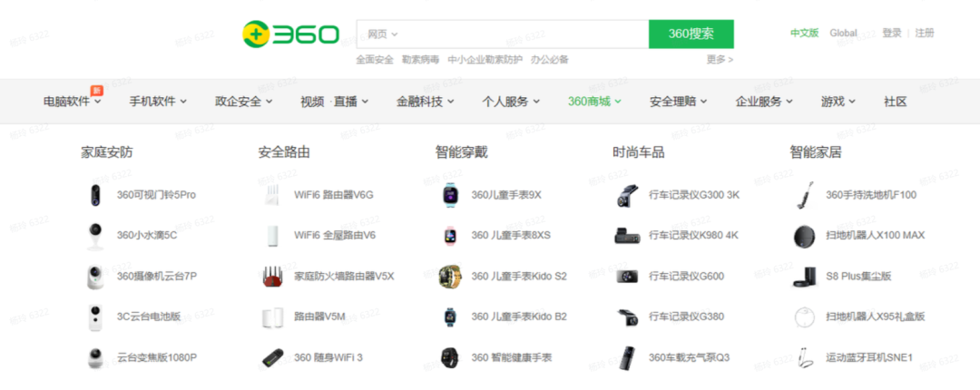Expand the 企业服务 menu
This screenshot has width=980, height=390.
(x=764, y=102)
